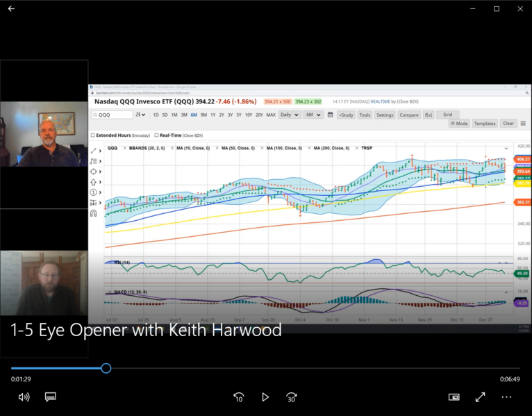Screen dimensions: 532x416
Task: Enable the Real-Time (Cboe BZX) checkbox
Action: [156, 135]
